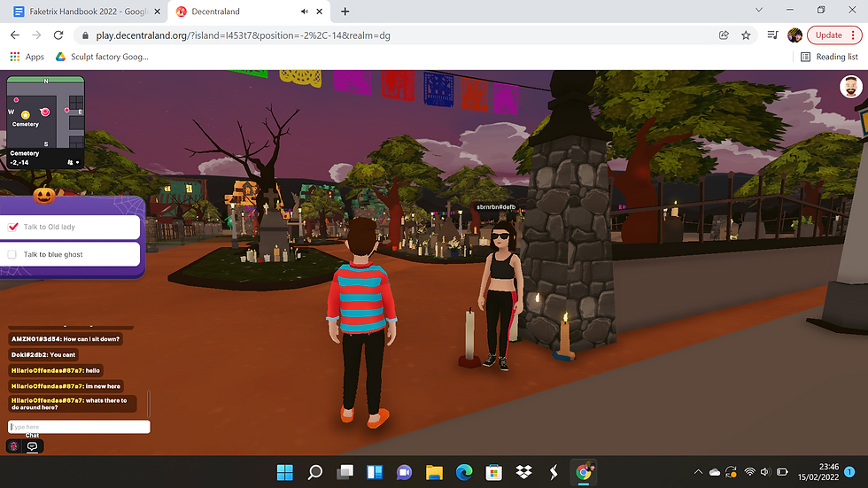Close the Faketrix Handbook tab
868x488 pixels.
(158, 11)
